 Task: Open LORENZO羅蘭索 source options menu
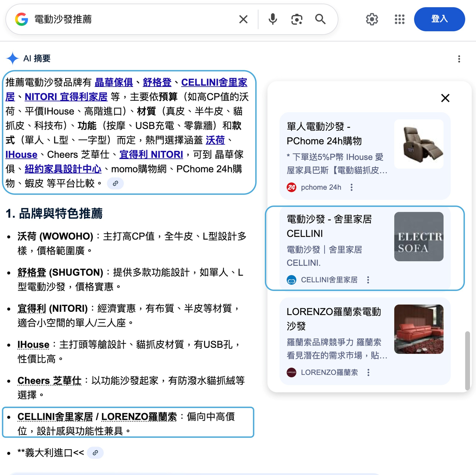coord(368,373)
